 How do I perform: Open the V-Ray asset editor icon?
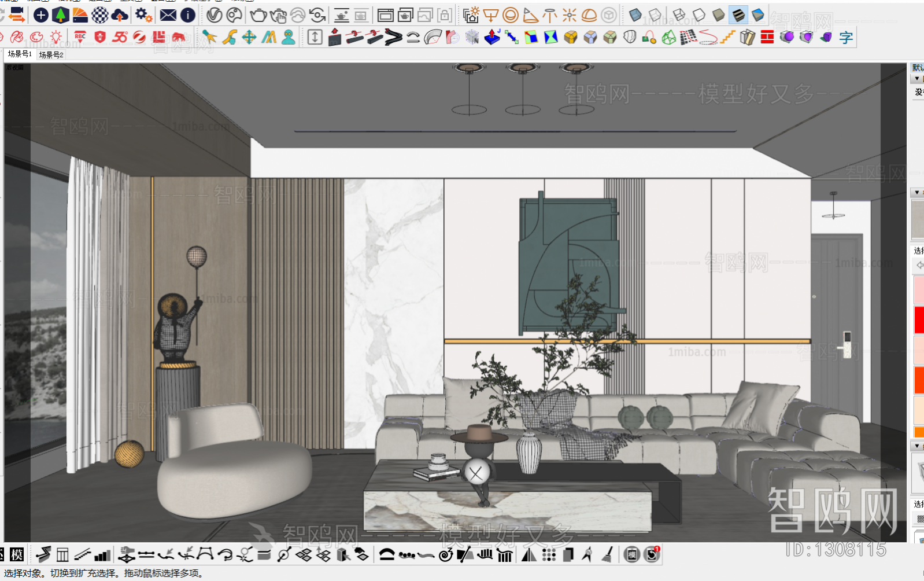215,15
